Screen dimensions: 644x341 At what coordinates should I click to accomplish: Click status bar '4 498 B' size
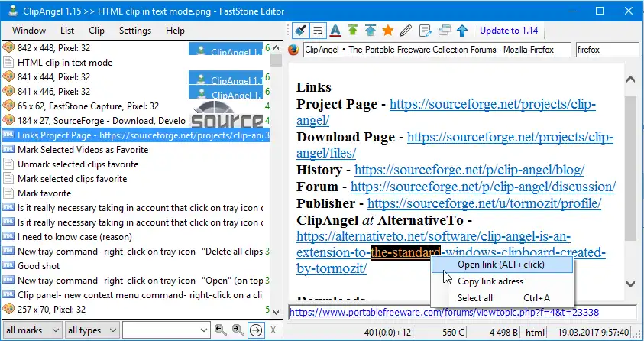point(503,332)
